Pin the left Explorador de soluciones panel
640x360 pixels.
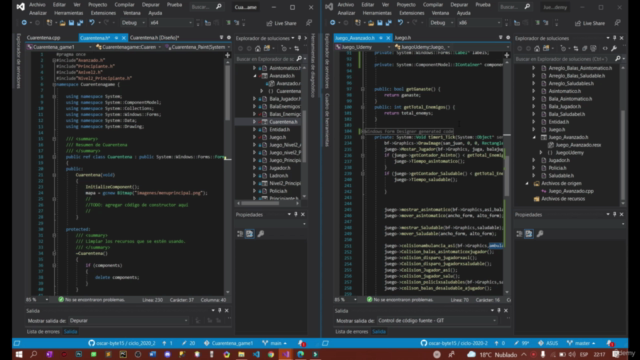[299, 38]
